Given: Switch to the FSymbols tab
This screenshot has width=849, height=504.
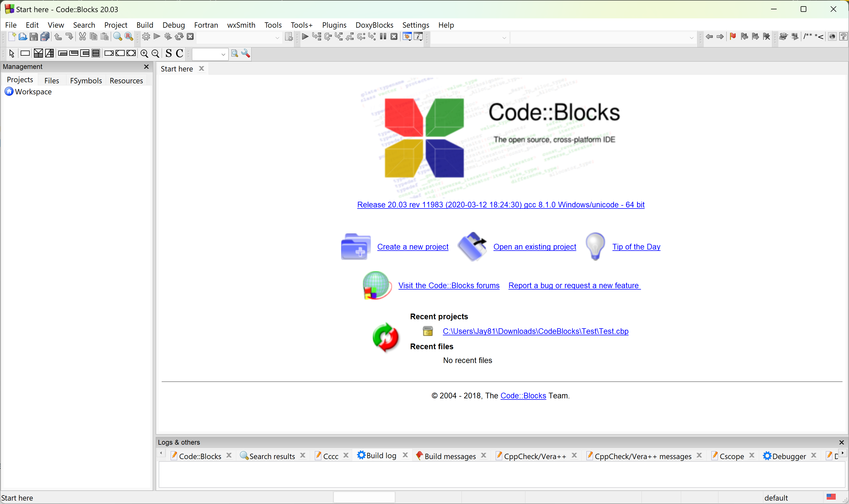Looking at the screenshot, I should tap(86, 81).
